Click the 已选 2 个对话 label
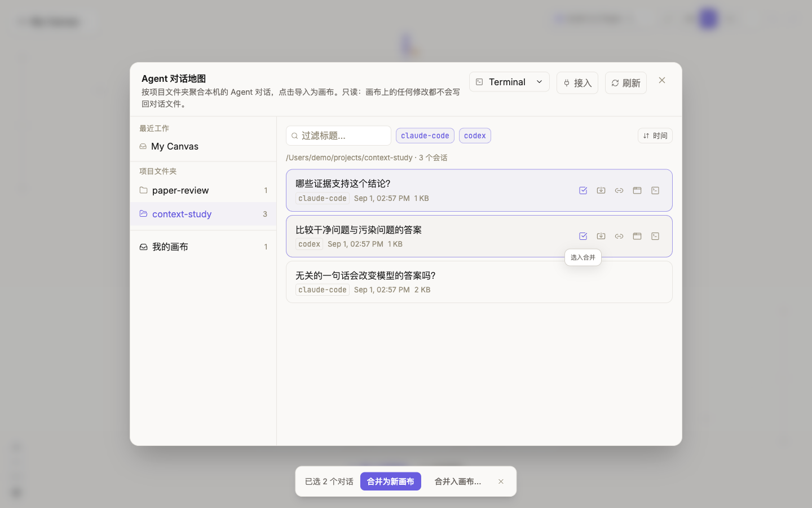 [329, 481]
